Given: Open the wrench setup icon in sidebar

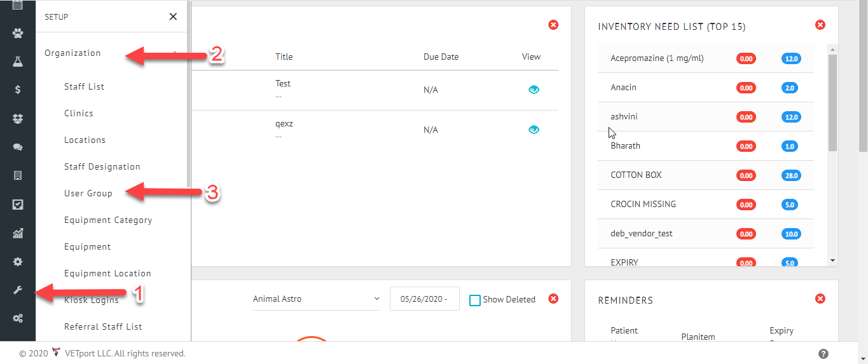Looking at the screenshot, I should [x=18, y=290].
